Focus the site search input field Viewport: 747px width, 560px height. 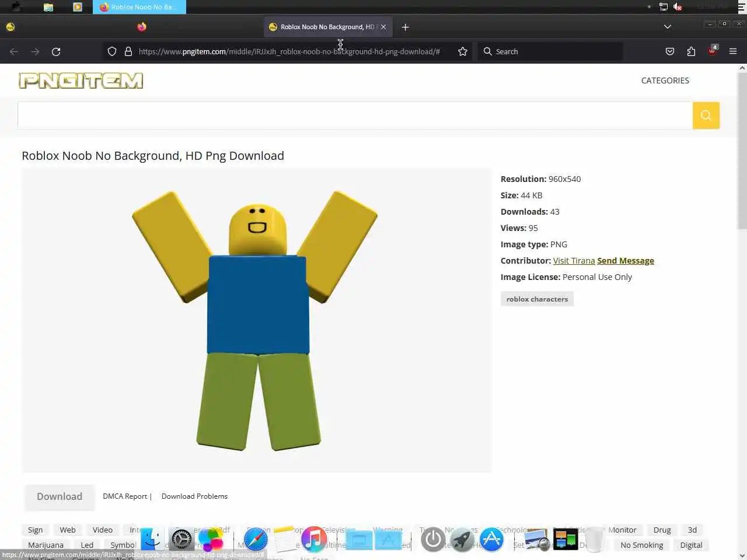(x=355, y=116)
